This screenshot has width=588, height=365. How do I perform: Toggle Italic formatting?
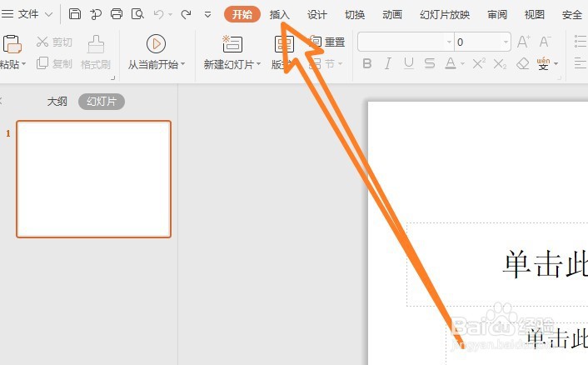pos(388,64)
